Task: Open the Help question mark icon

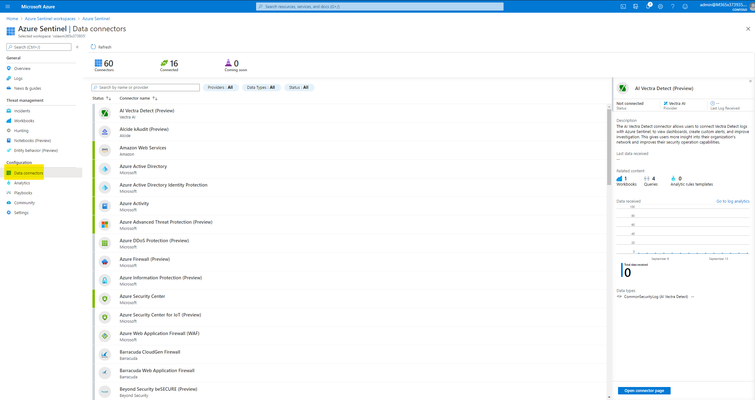Action: (673, 6)
